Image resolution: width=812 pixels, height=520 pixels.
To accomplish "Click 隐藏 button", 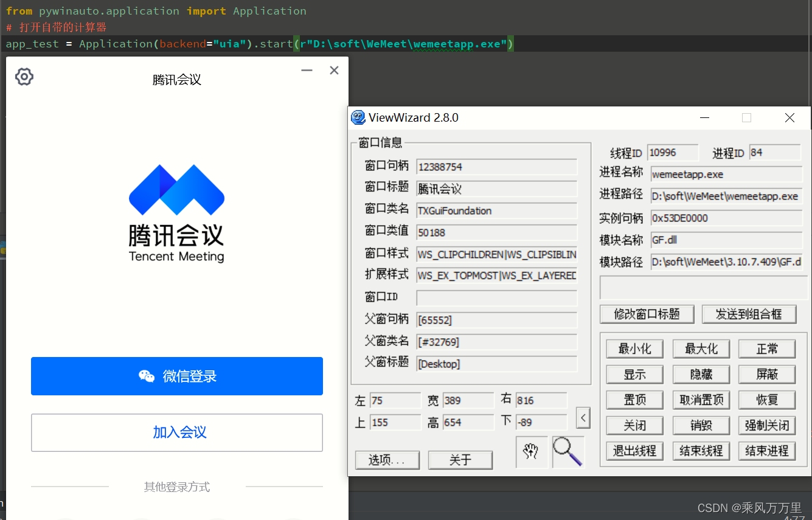I will (x=701, y=375).
